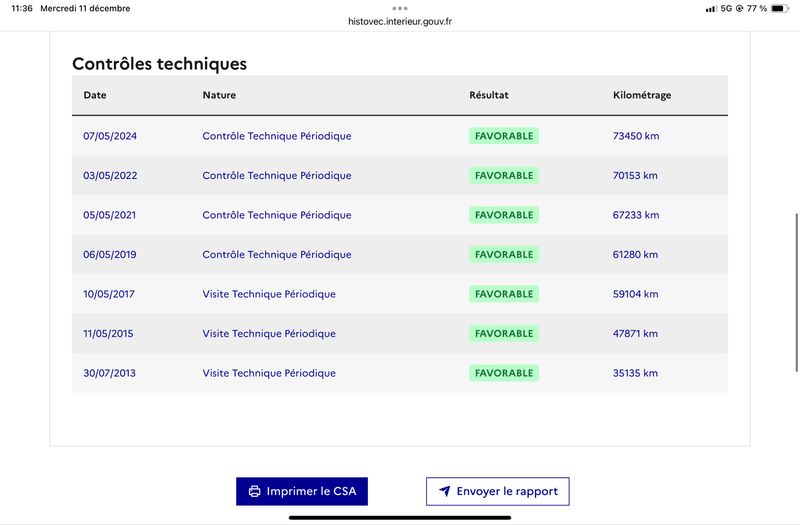The height and width of the screenshot is (525, 800).
Task: Click the page vertical scrollbar
Action: pos(796,293)
